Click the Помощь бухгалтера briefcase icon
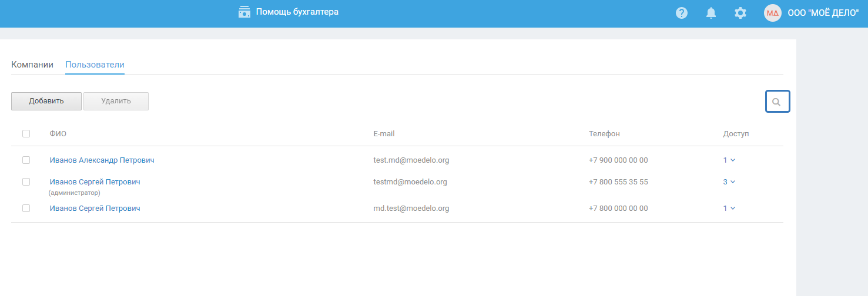868x296 pixels. (x=244, y=12)
